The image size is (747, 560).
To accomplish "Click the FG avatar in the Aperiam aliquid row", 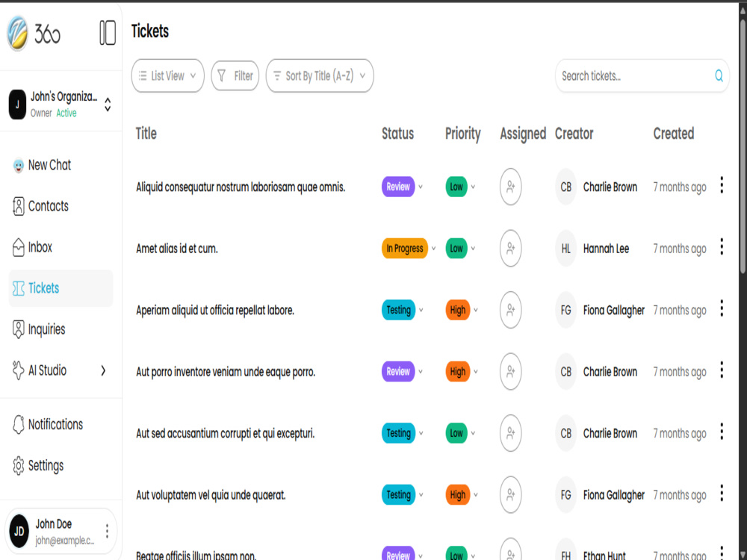I will [565, 310].
